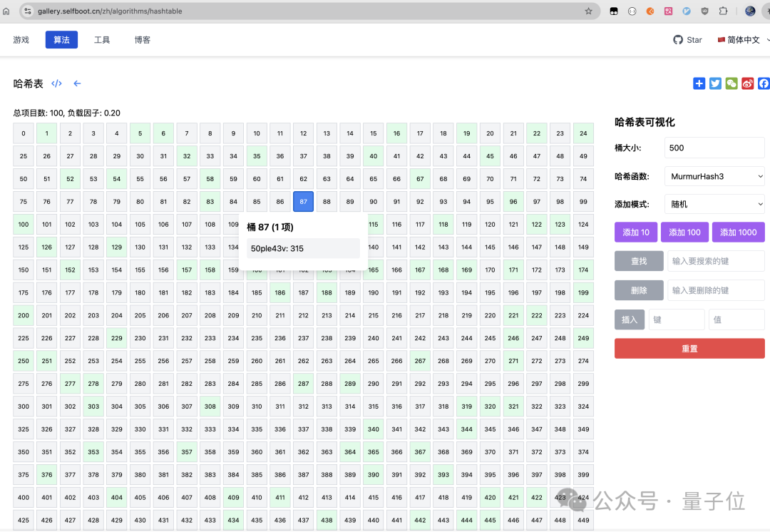Expand the 添加模式 随机 dropdown
Screen dimensions: 770x532
point(714,205)
